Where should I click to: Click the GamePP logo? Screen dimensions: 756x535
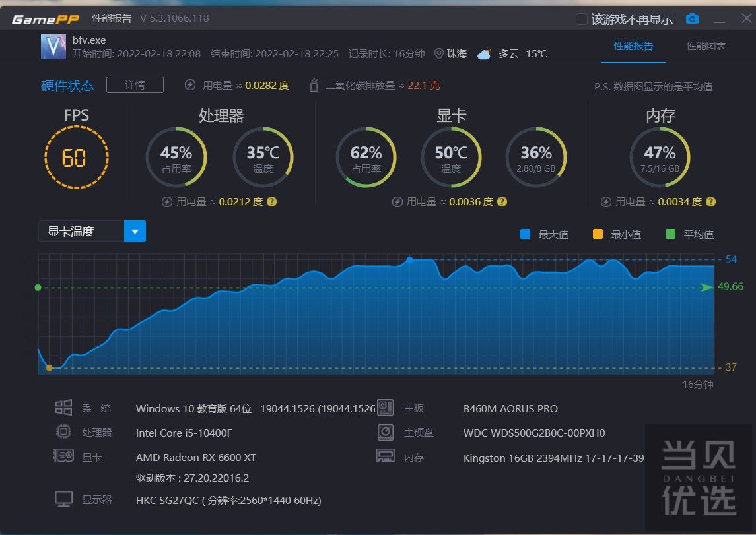click(46, 19)
